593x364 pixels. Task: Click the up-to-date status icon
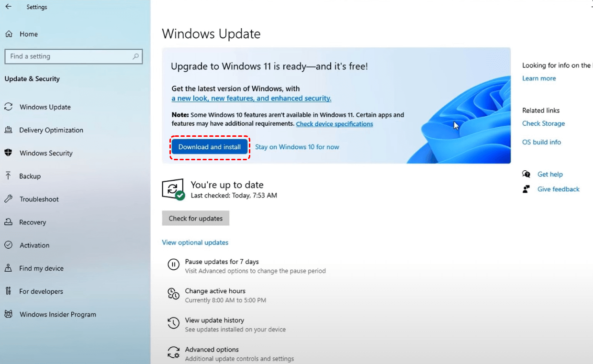(x=173, y=189)
